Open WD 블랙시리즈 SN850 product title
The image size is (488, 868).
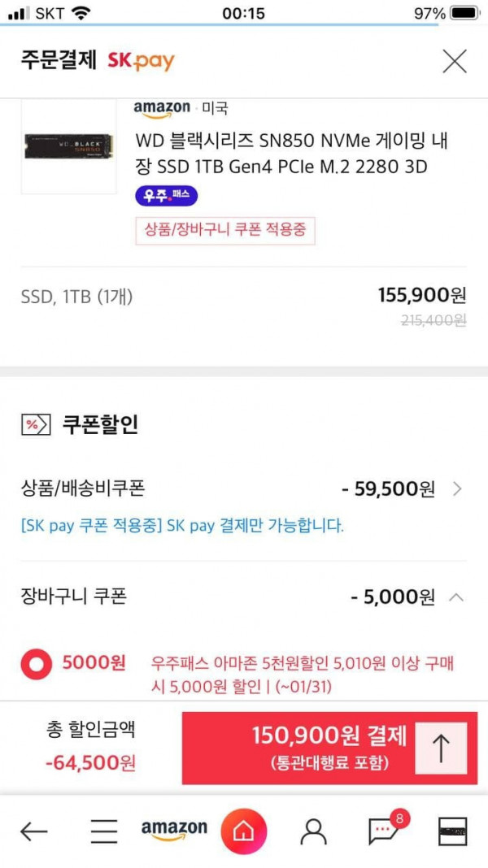pyautogui.click(x=292, y=154)
